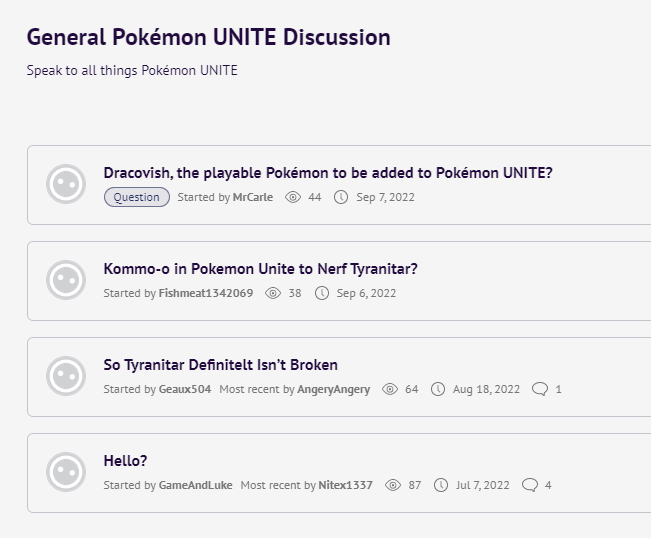Click the Jul 7, 2022 date
Image resolution: width=651 pixels, height=538 pixels.
[x=482, y=485]
